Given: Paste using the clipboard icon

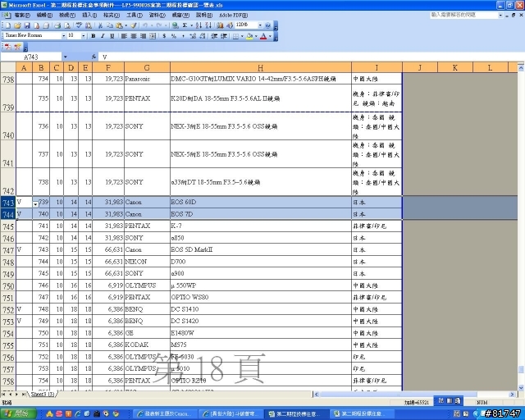Looking at the screenshot, I should pos(119,25).
